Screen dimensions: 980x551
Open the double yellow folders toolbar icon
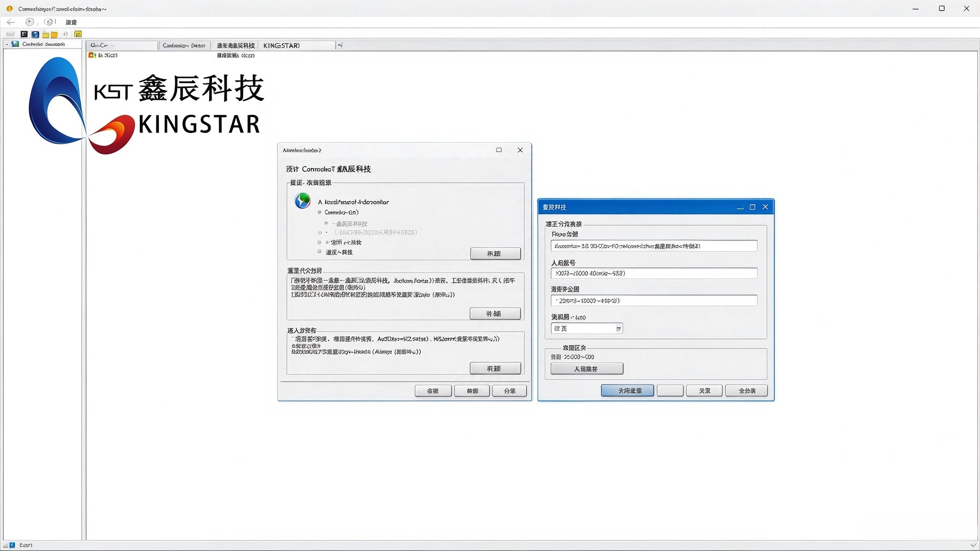50,34
